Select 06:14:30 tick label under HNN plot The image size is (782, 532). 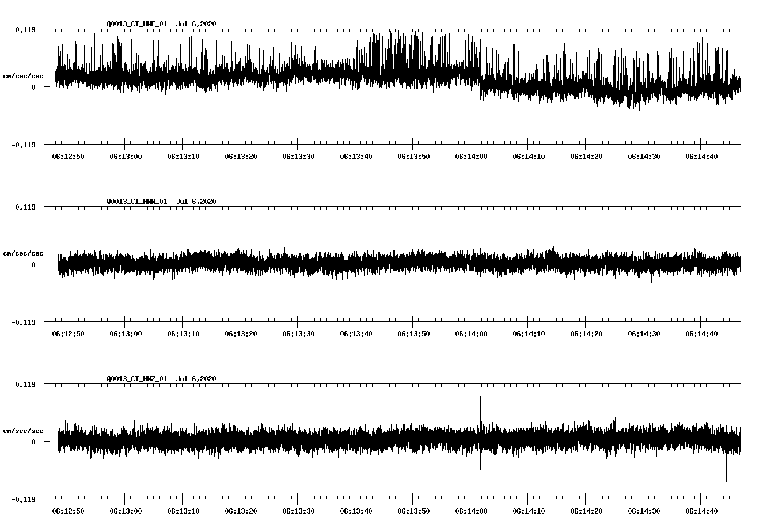coord(644,333)
